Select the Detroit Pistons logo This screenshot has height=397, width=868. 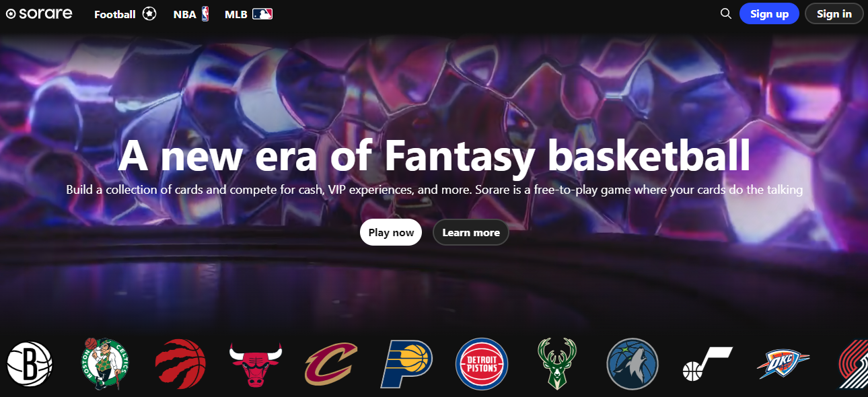click(x=482, y=364)
